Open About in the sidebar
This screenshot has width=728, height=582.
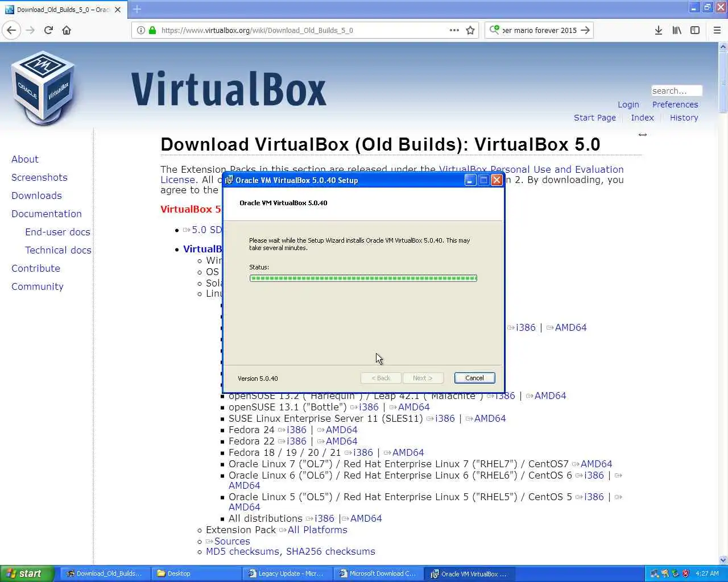tap(25, 159)
